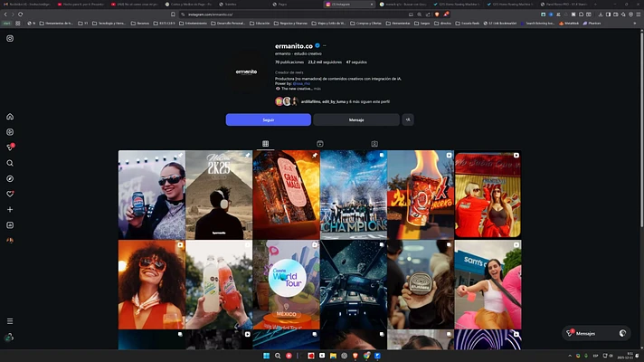Switch to the Reels profile tab
This screenshot has width=644, height=362.
click(x=320, y=144)
